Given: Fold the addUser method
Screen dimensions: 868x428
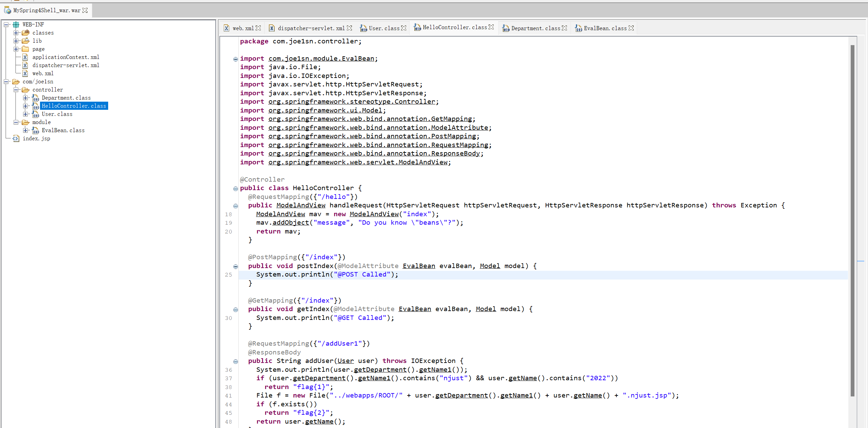Looking at the screenshot, I should [x=236, y=361].
